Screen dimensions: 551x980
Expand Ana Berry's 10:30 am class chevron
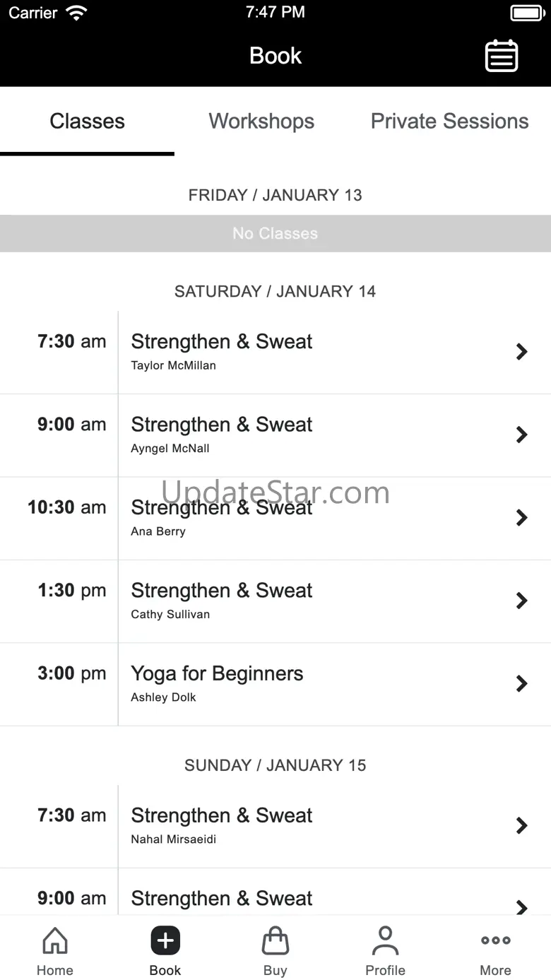(x=522, y=518)
